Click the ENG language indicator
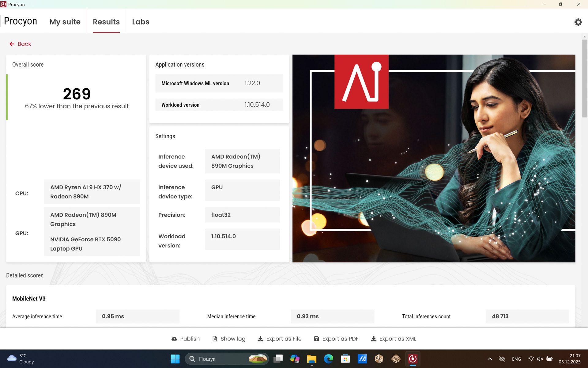588x368 pixels. [516, 359]
